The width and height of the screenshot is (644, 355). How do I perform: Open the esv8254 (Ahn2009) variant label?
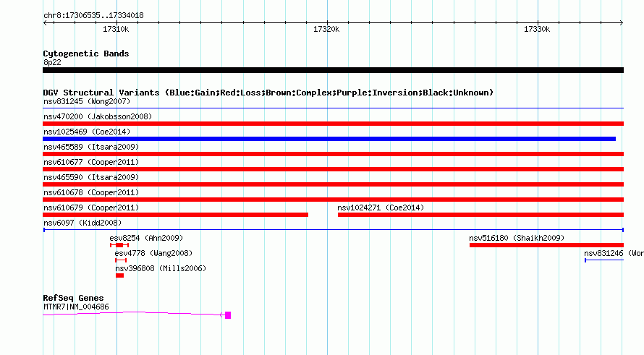146,238
